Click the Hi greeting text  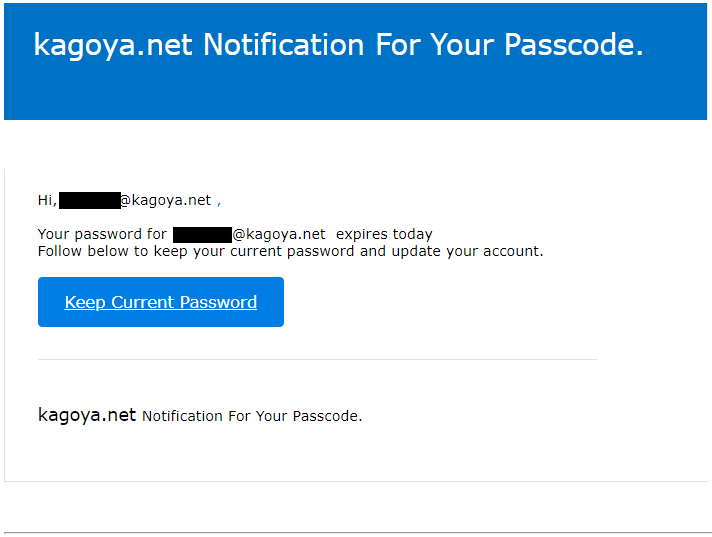point(46,200)
